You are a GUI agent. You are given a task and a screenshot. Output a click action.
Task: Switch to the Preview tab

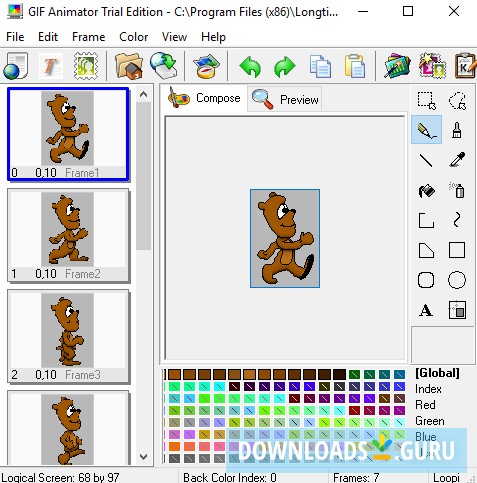pyautogui.click(x=284, y=99)
